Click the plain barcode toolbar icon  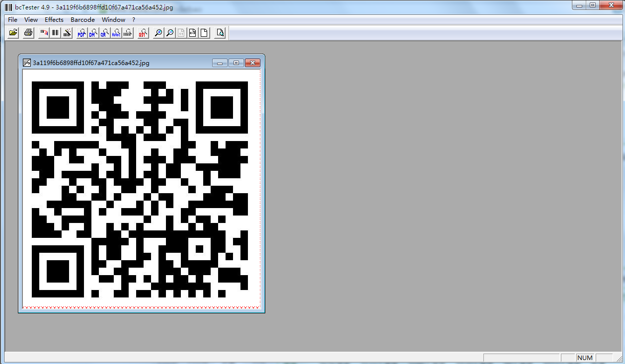click(x=55, y=33)
